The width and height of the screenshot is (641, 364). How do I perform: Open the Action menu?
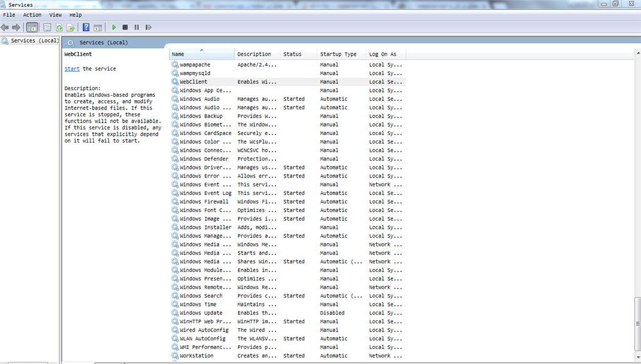pos(32,15)
